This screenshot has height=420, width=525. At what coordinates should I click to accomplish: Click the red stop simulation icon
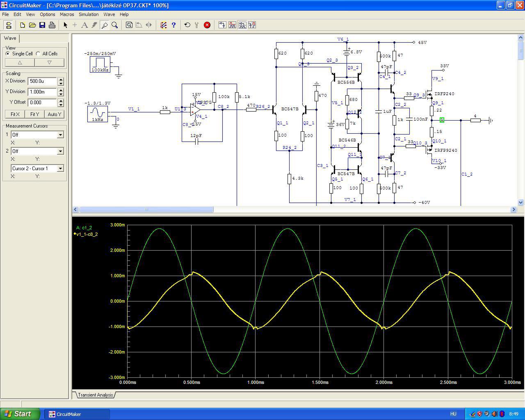coord(207,25)
